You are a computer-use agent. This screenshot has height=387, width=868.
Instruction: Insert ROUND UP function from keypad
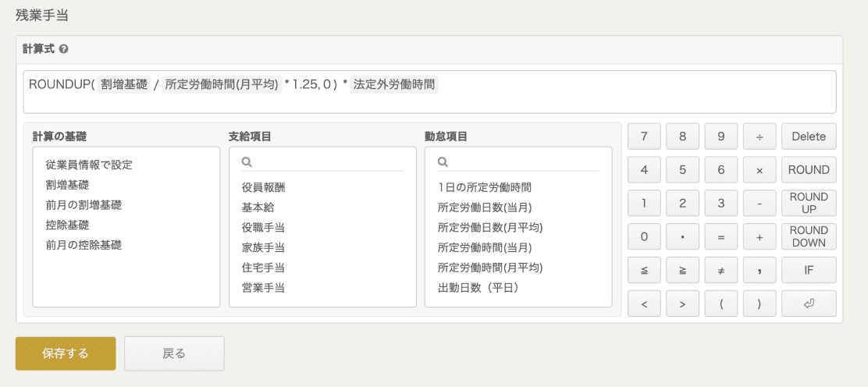(809, 203)
